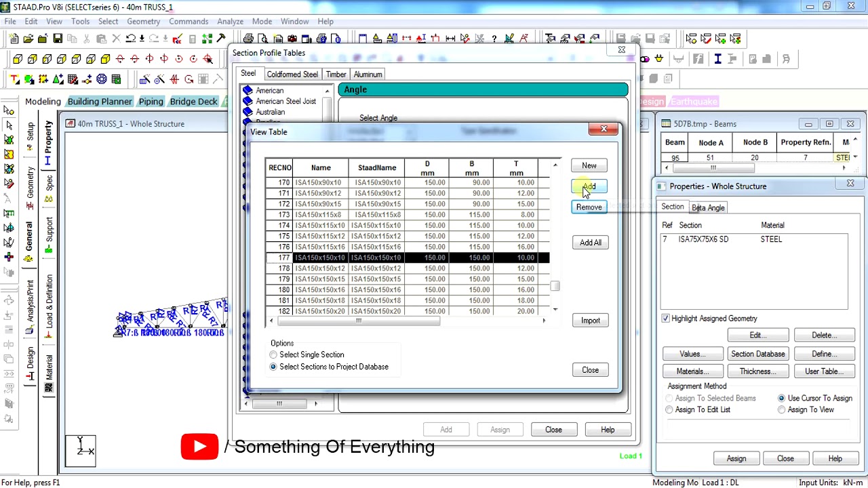Screen dimensions: 868x488
Task: Click the Save floppy disk icon
Action: [x=58, y=39]
